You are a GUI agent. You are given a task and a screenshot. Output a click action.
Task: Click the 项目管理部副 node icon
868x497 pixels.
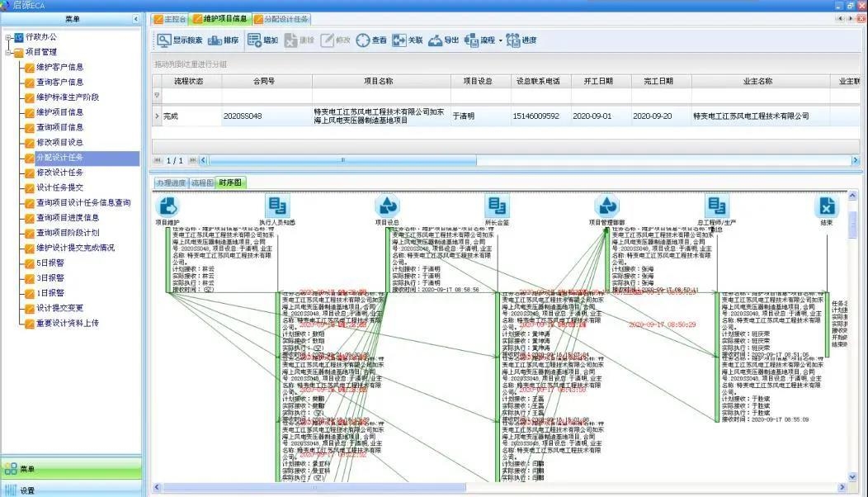[x=606, y=206]
